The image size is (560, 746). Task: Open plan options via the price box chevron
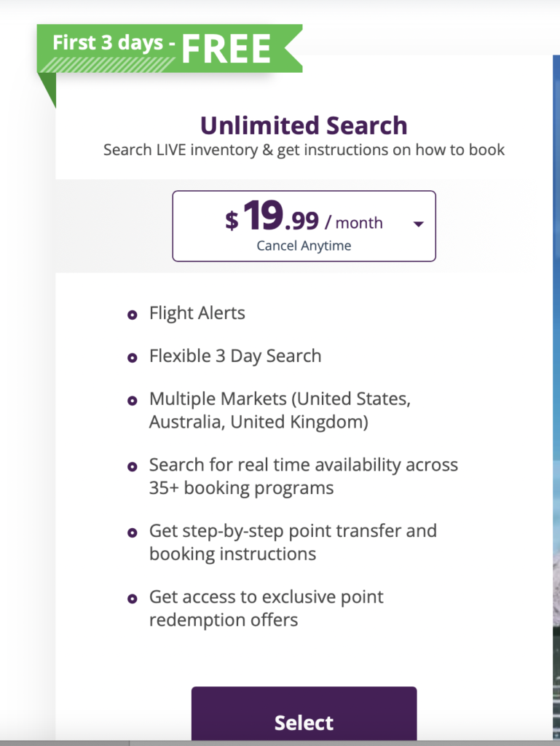point(419,224)
